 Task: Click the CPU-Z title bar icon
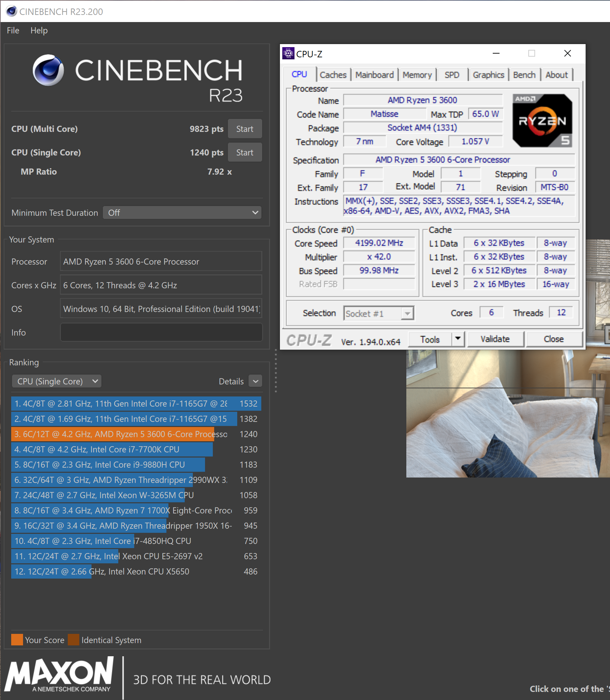288,54
